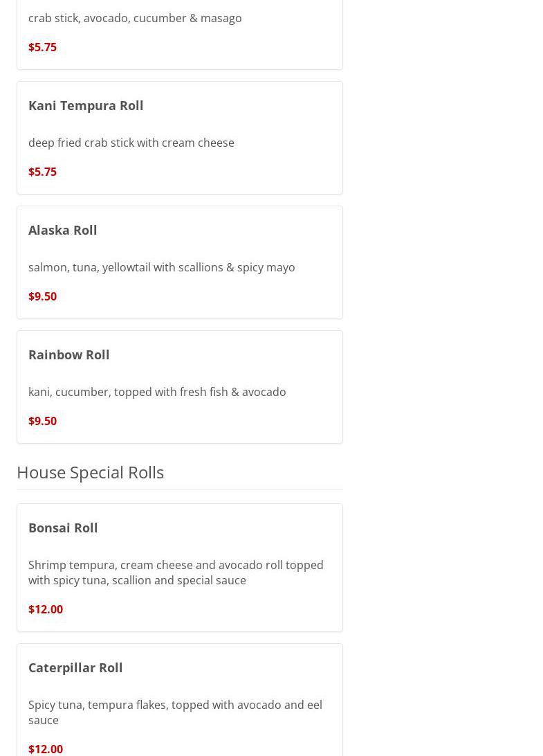The image size is (543, 756).
Task: Open the Kani Tempura Roll item
Action: click(86, 105)
